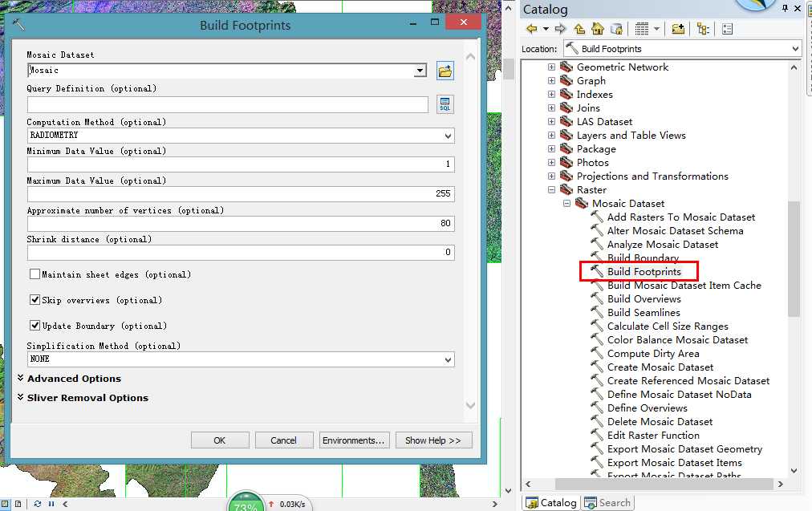The image size is (812, 511).
Task: Select Alter Mosaic Dataset Schema tool
Action: click(x=675, y=230)
